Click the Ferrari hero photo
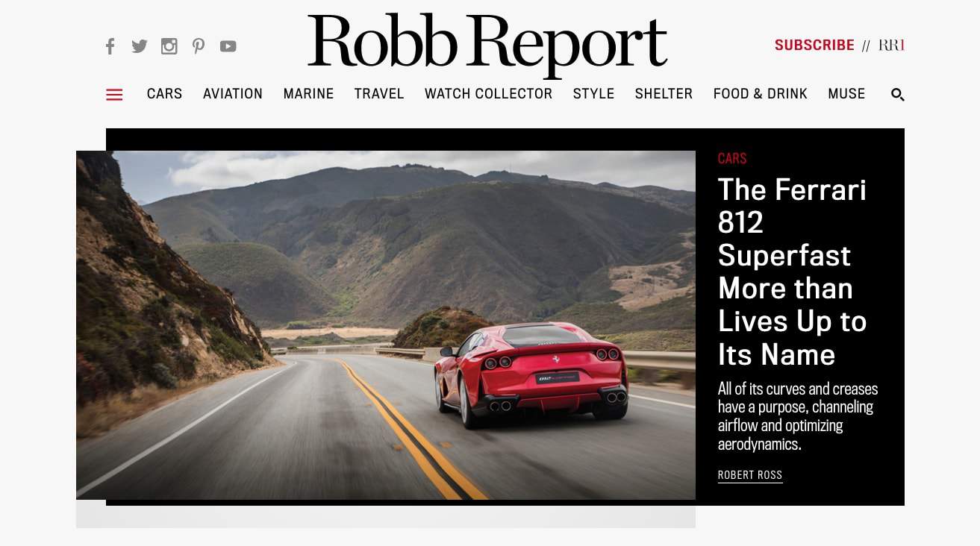This screenshot has height=546, width=980. (x=385, y=324)
